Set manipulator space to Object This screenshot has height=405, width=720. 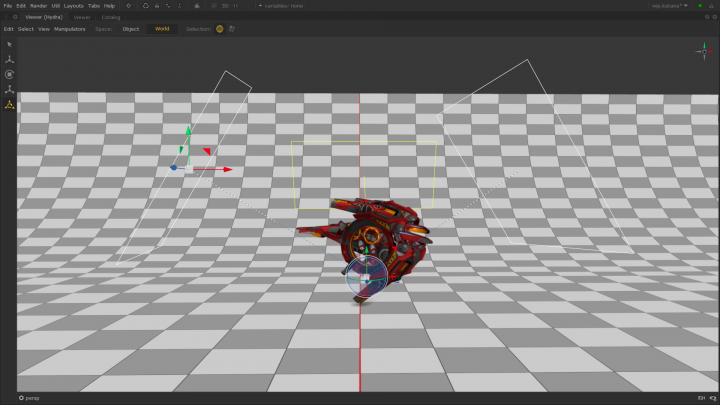[x=131, y=29]
